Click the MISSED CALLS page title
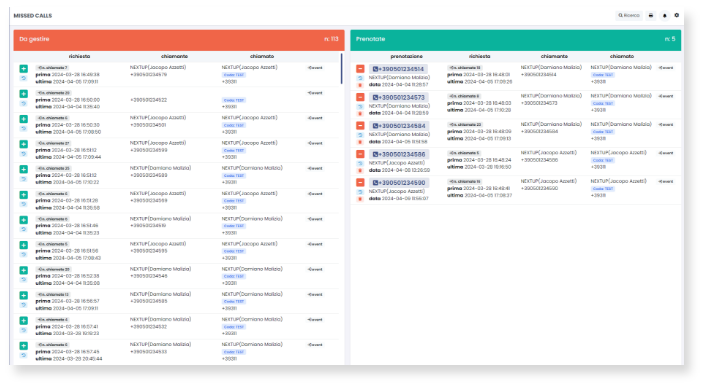Image resolution: width=705 pixels, height=388 pixels. point(33,16)
